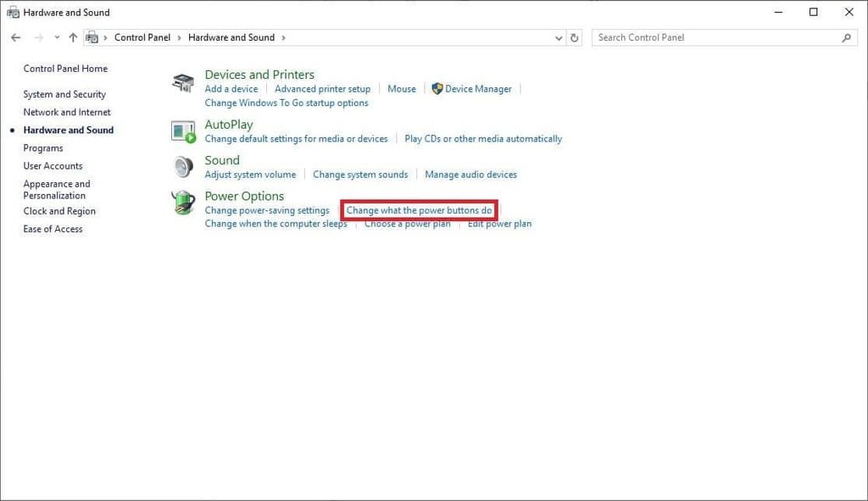Open Change what the power buttons do
Screen dimensions: 868x501
coord(419,210)
